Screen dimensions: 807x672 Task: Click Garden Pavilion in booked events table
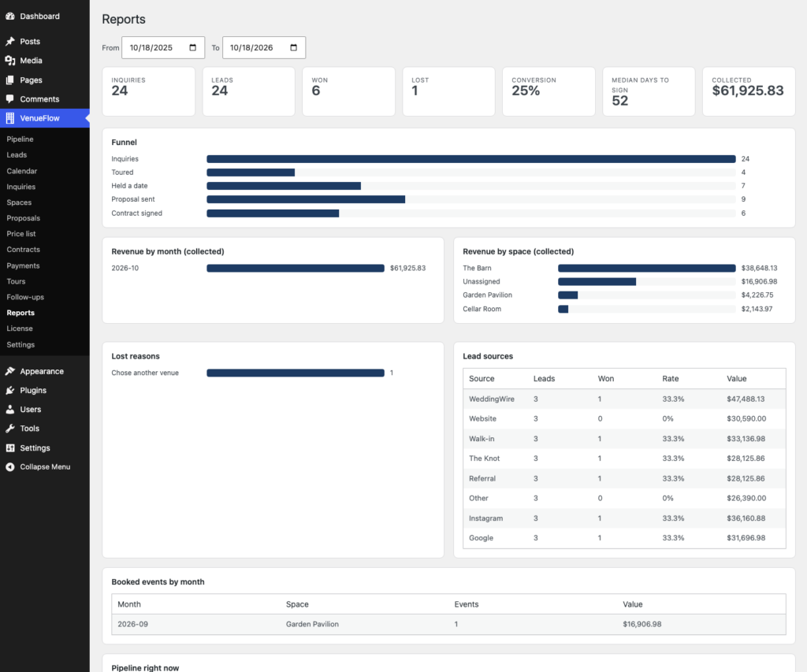coord(312,624)
